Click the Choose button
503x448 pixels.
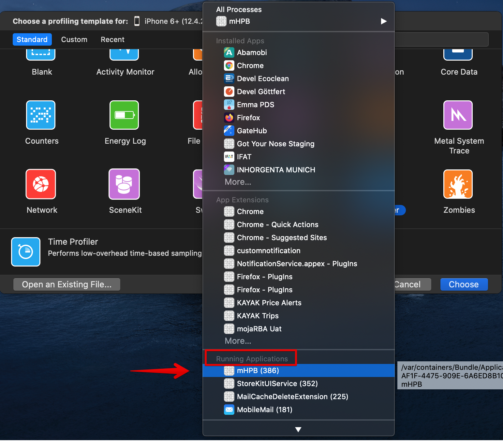(x=464, y=284)
